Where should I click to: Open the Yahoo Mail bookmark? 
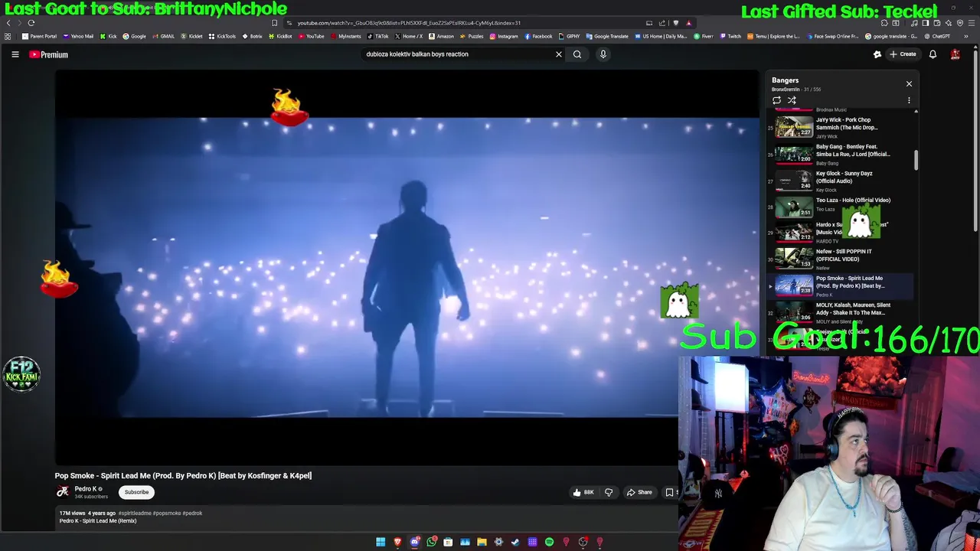pyautogui.click(x=78, y=36)
